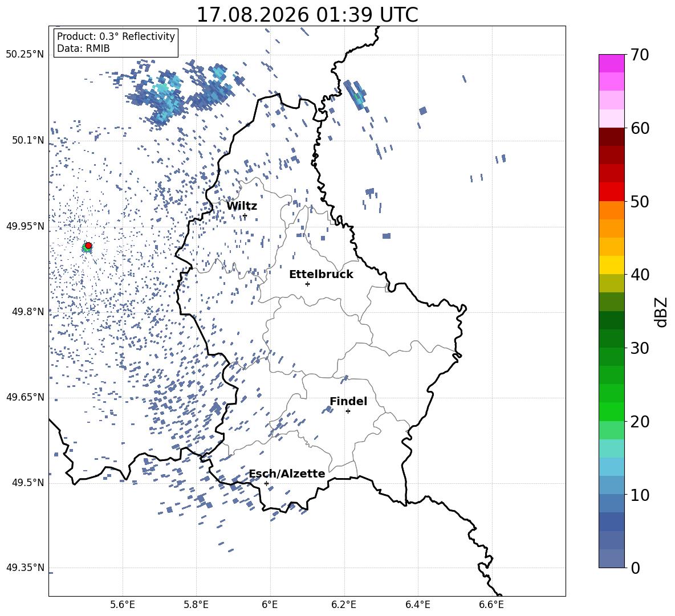
Task: Click the Findel station cross marker
Action: point(348,411)
